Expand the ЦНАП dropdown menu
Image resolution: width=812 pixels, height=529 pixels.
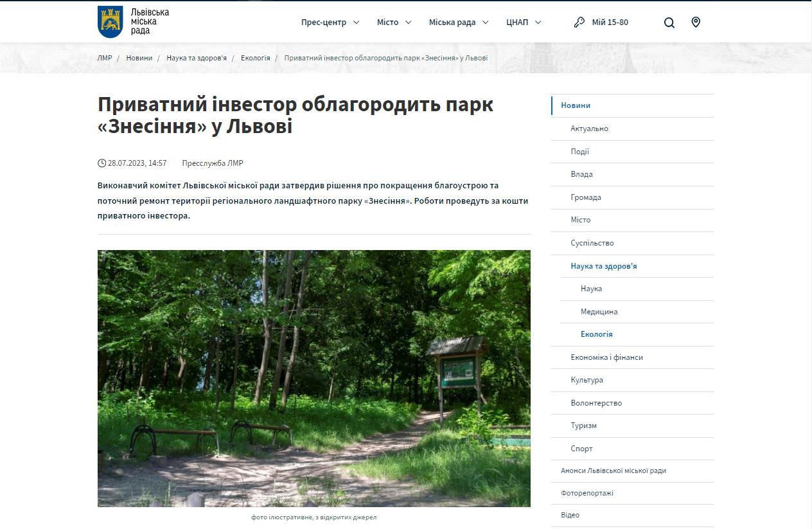(x=524, y=22)
